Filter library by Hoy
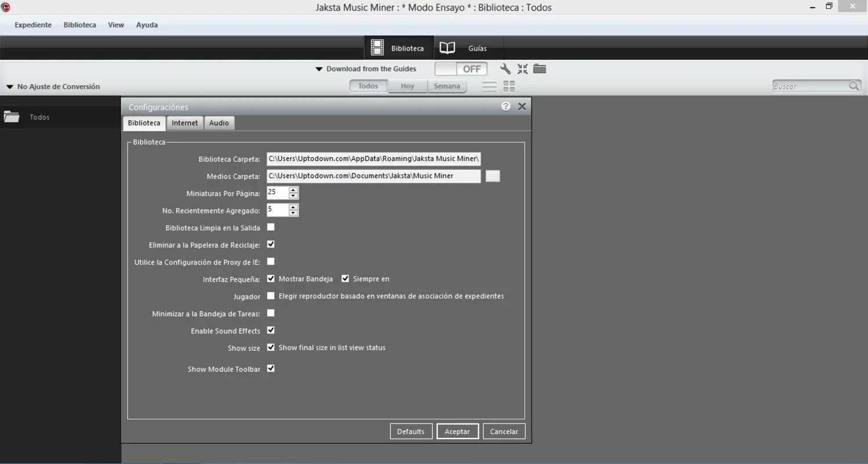 click(408, 86)
